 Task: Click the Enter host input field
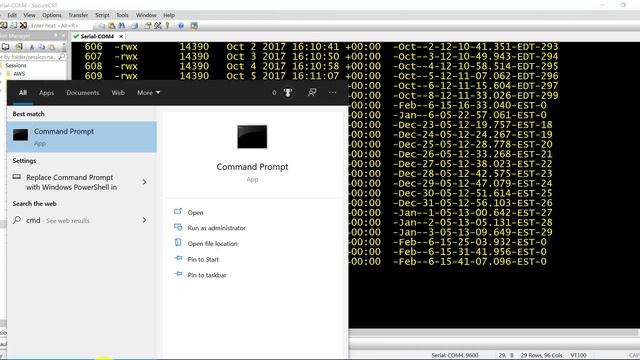pyautogui.click(x=61, y=26)
